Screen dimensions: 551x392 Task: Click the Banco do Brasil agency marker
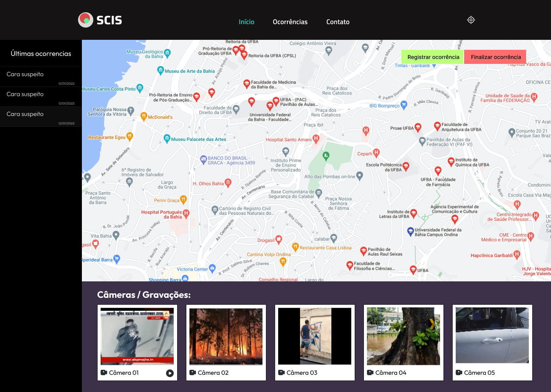pos(204,160)
